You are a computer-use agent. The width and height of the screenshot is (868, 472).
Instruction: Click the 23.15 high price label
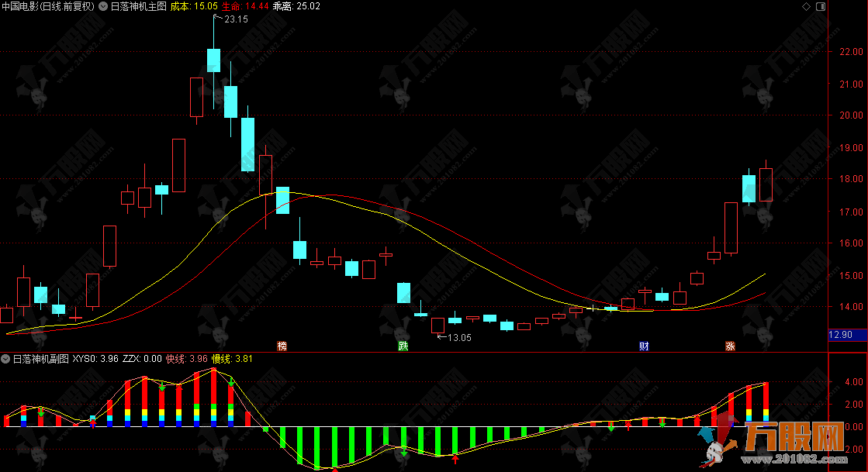(236, 19)
